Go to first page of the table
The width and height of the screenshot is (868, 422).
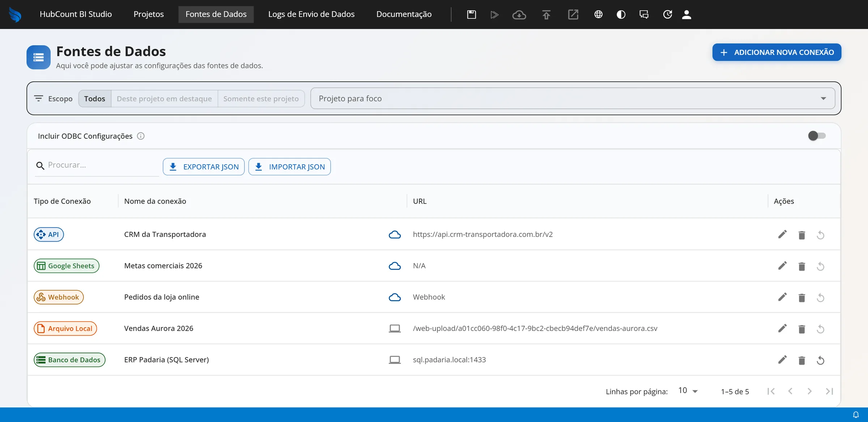tap(771, 391)
